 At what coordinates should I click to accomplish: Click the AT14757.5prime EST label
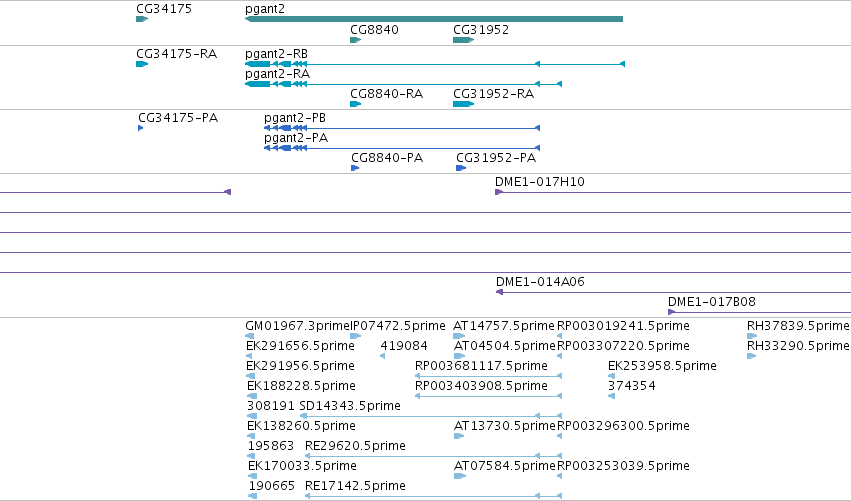point(504,326)
